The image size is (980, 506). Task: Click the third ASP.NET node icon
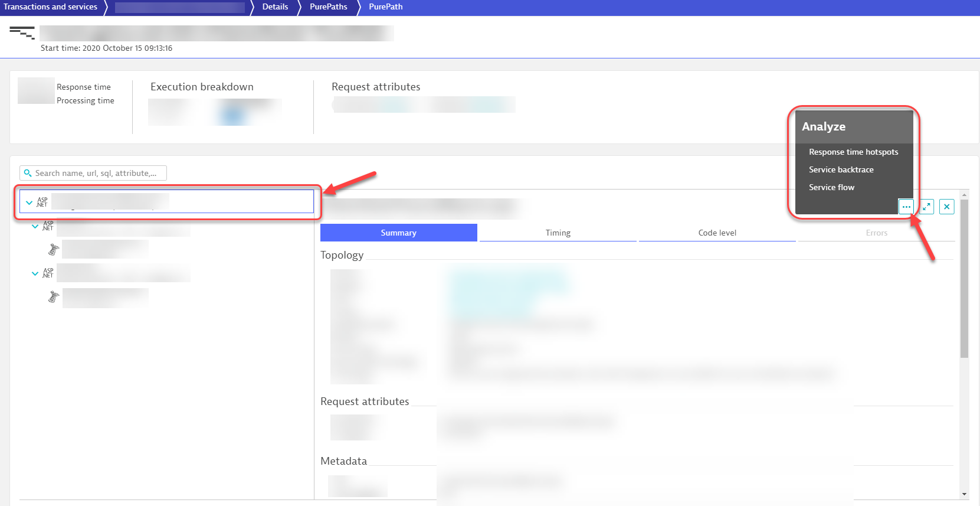click(48, 273)
